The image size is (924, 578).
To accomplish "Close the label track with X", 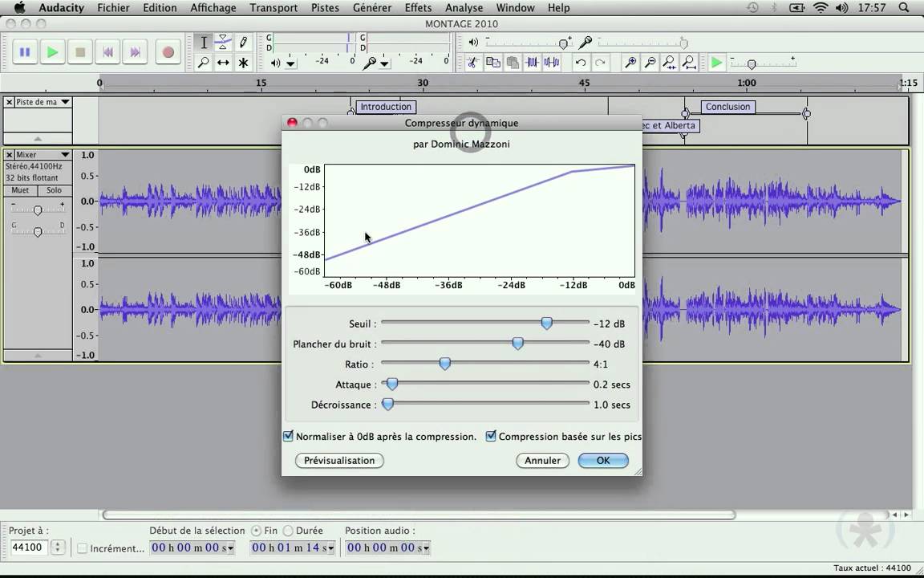I will [9, 102].
